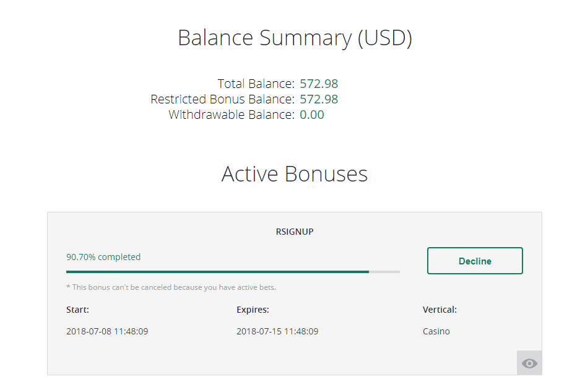
Task: Click the "Expires:" label
Action: [253, 310]
